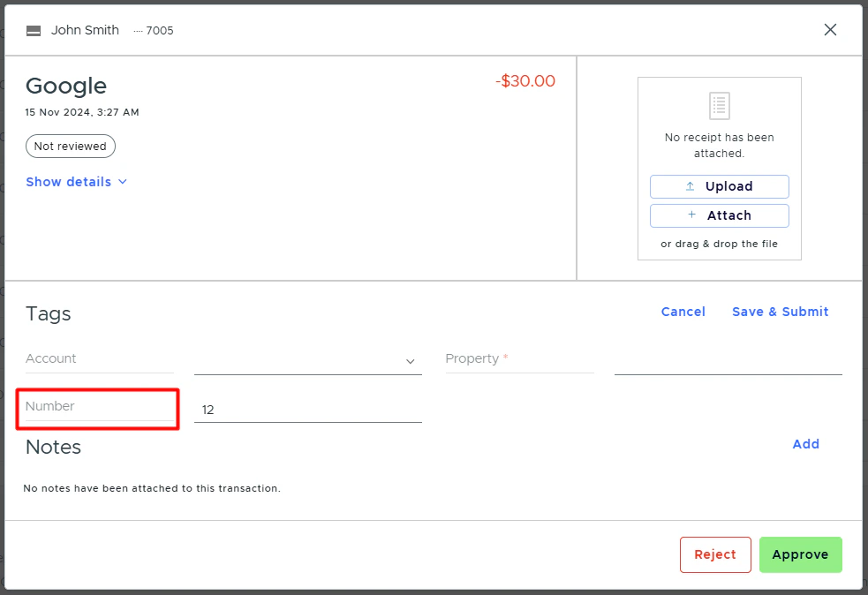Click Save & Submit
This screenshot has width=868, height=595.
(780, 312)
